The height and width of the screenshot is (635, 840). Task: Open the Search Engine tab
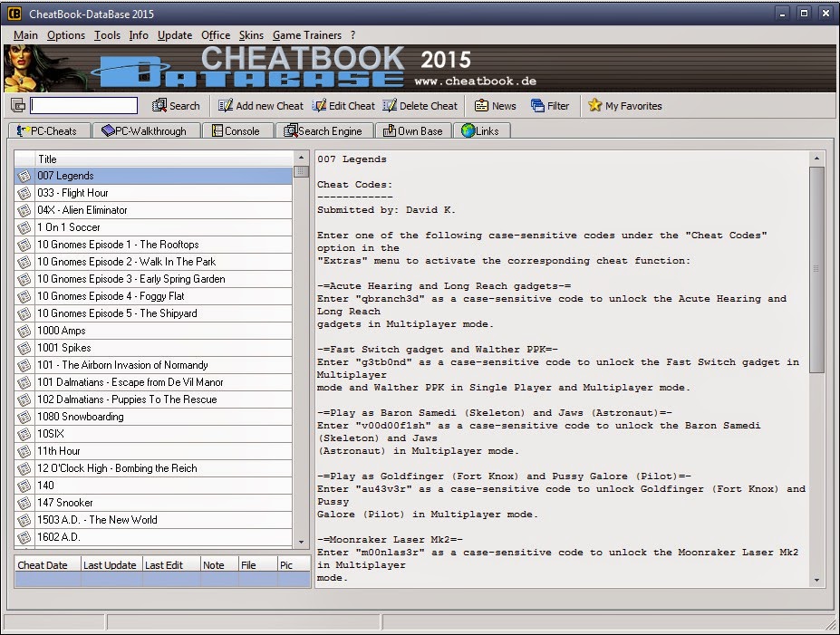323,130
